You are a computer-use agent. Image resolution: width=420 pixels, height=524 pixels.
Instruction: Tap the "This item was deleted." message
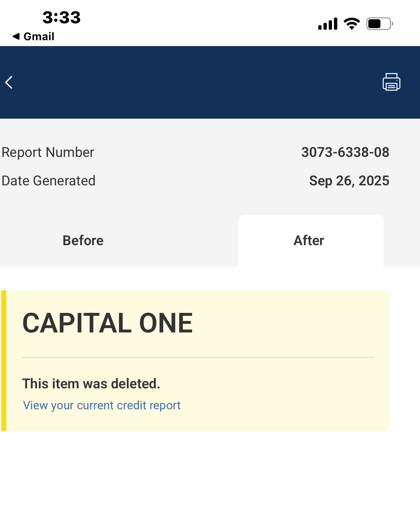pos(91,384)
